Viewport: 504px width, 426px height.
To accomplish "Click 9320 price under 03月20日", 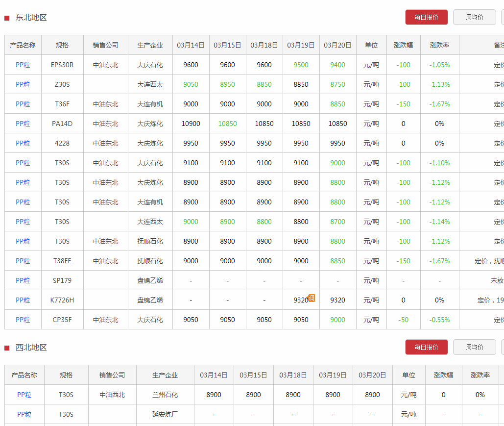I will pos(338,300).
